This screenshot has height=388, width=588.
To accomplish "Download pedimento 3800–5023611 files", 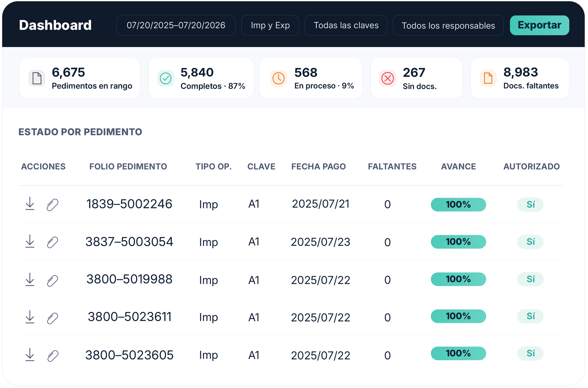I will [x=30, y=317].
